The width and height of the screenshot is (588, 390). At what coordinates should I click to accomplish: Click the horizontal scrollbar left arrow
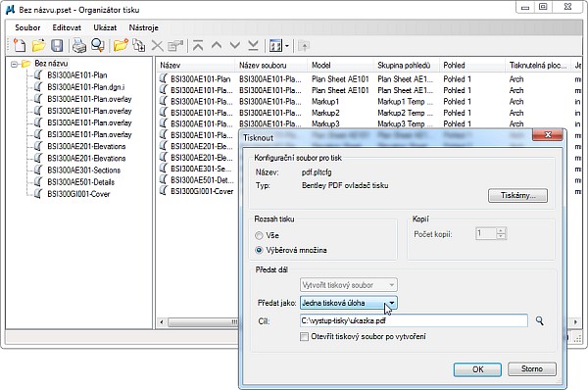point(162,322)
